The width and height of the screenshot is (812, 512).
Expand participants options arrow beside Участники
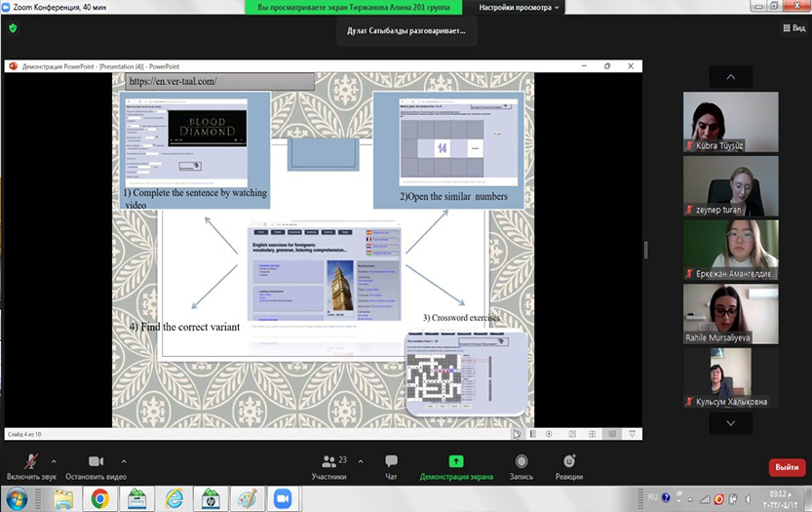pyautogui.click(x=361, y=461)
